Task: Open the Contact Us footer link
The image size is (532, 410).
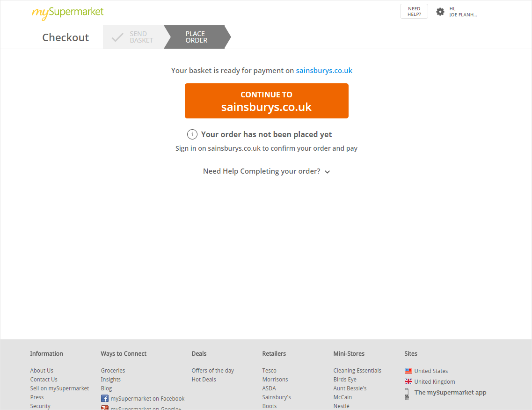Action: pos(44,380)
